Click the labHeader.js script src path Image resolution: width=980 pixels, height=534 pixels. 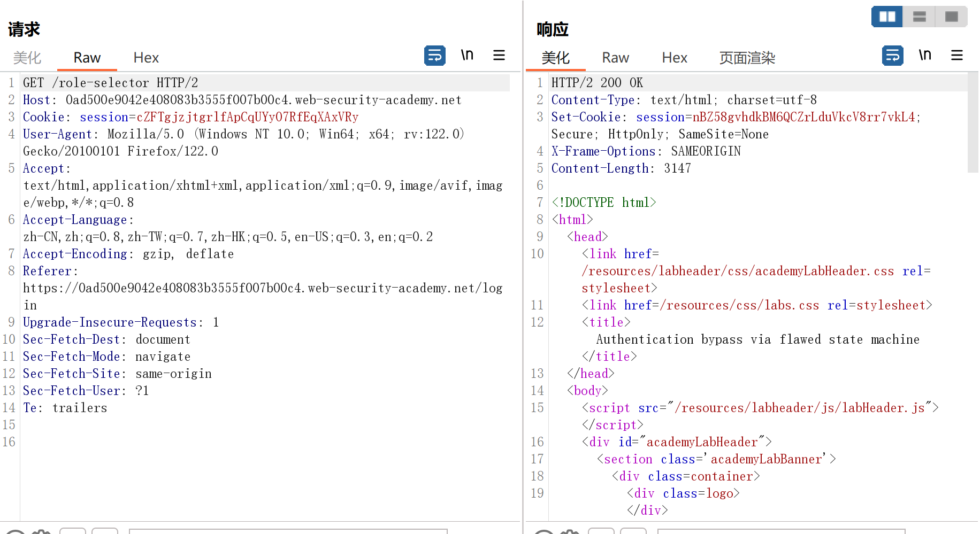coord(800,408)
